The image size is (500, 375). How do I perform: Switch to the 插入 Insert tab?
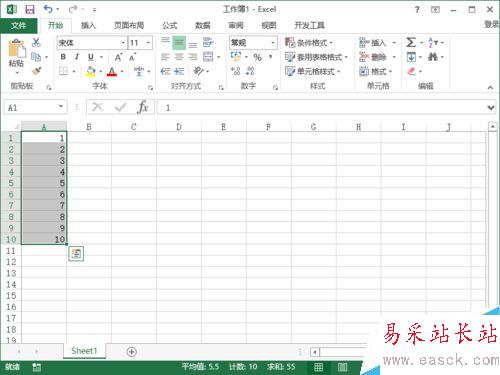[88, 25]
